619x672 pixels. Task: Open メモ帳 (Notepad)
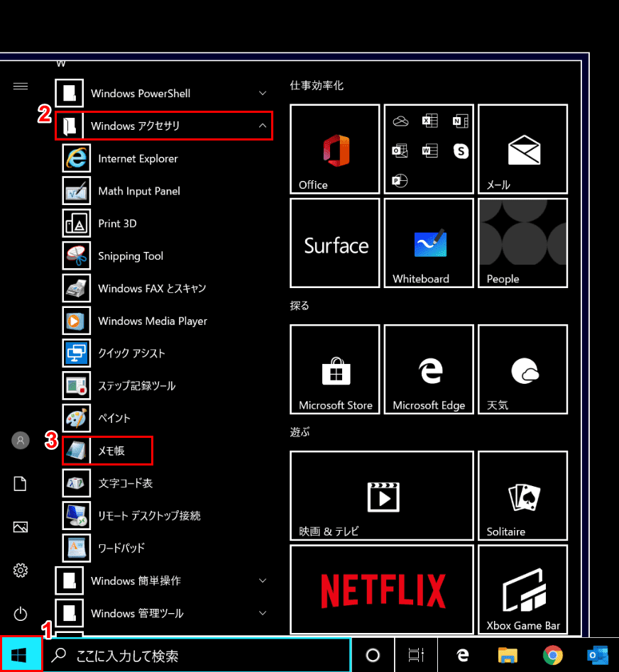tap(108, 451)
